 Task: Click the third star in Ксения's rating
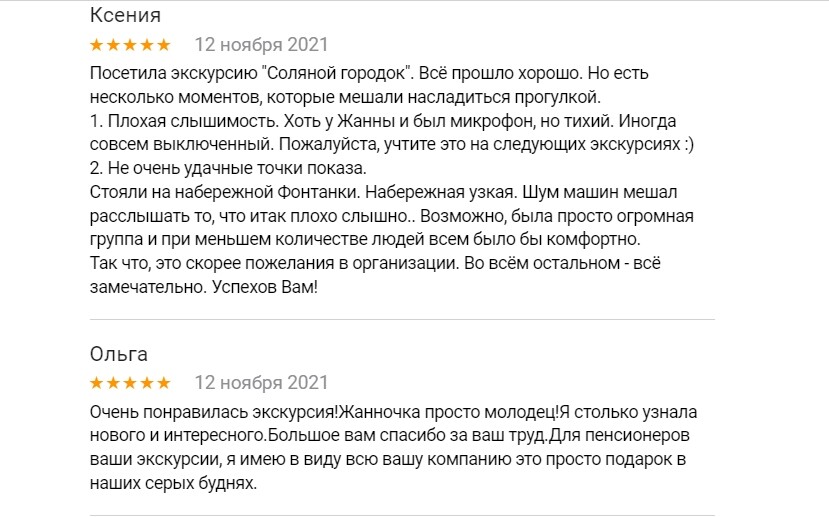click(130, 45)
